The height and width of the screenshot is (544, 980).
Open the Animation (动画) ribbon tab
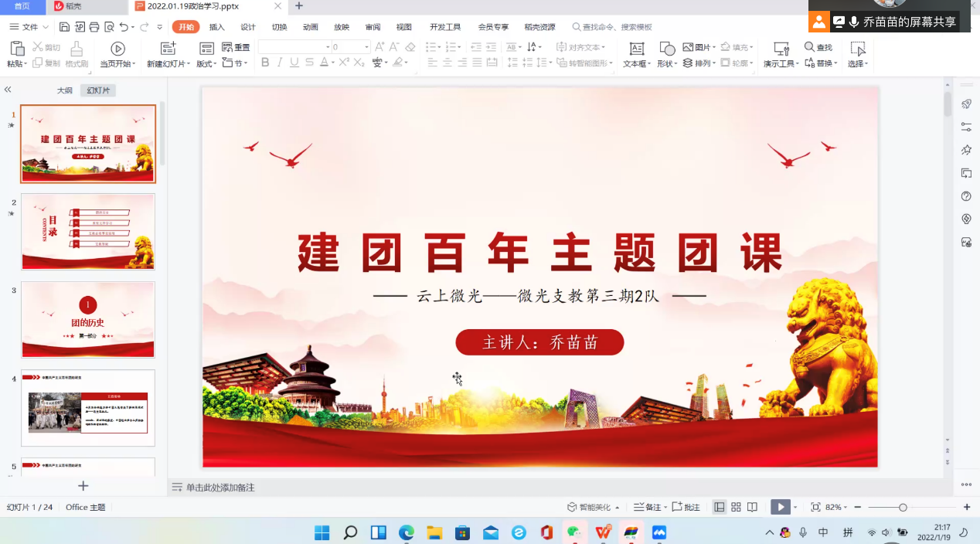click(x=311, y=27)
